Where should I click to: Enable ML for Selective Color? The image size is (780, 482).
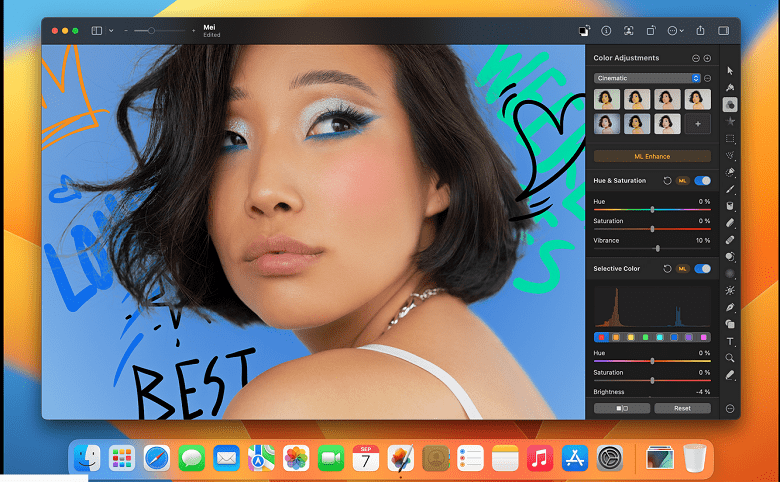pyautogui.click(x=682, y=269)
